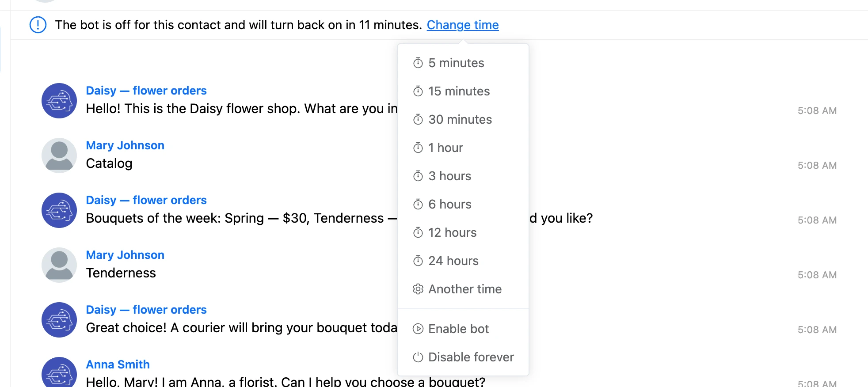
Task: Click the stopwatch icon beside 15 minutes
Action: tap(418, 91)
